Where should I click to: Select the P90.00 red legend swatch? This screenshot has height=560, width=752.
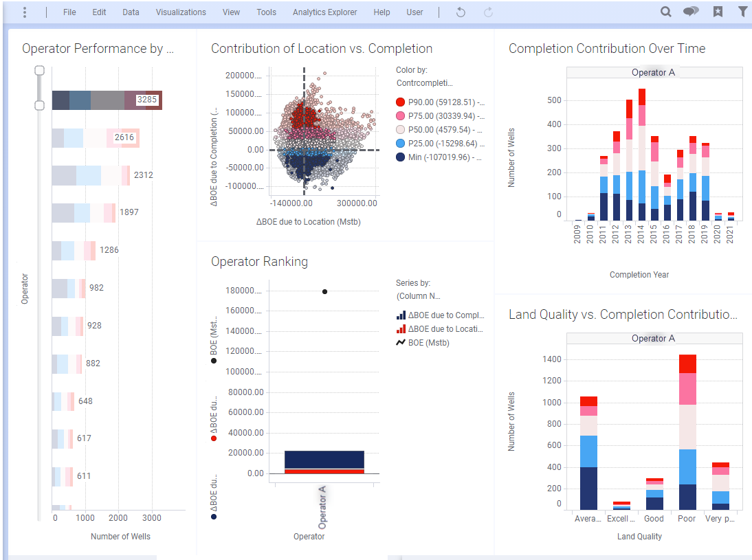[401, 102]
